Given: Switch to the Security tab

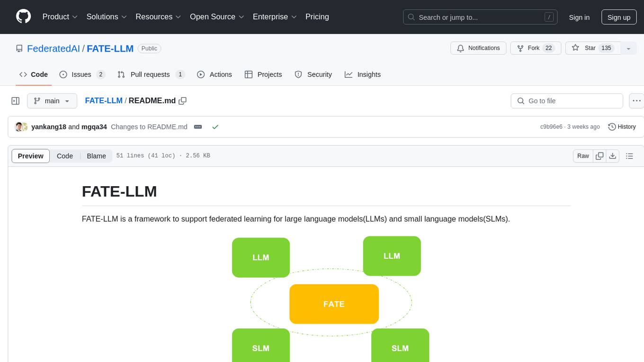Looking at the screenshot, I should [x=313, y=74].
